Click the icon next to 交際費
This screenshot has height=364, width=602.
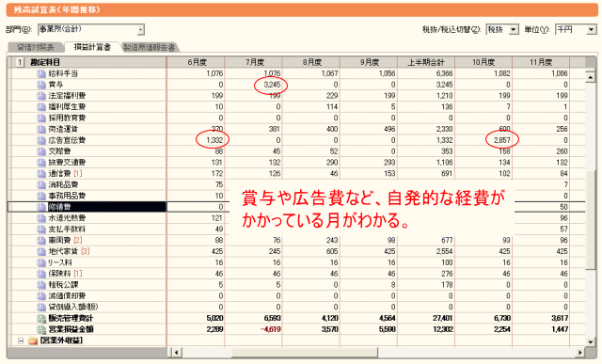41,151
